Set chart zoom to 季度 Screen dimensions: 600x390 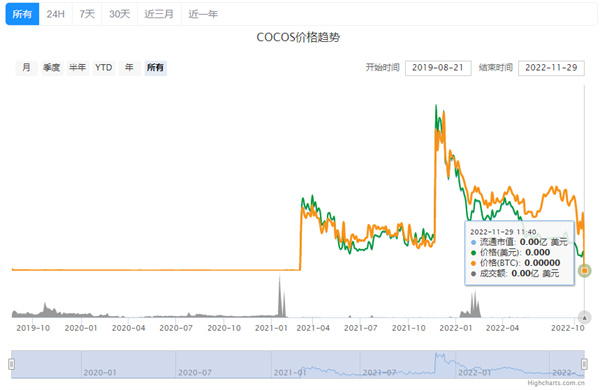click(52, 68)
